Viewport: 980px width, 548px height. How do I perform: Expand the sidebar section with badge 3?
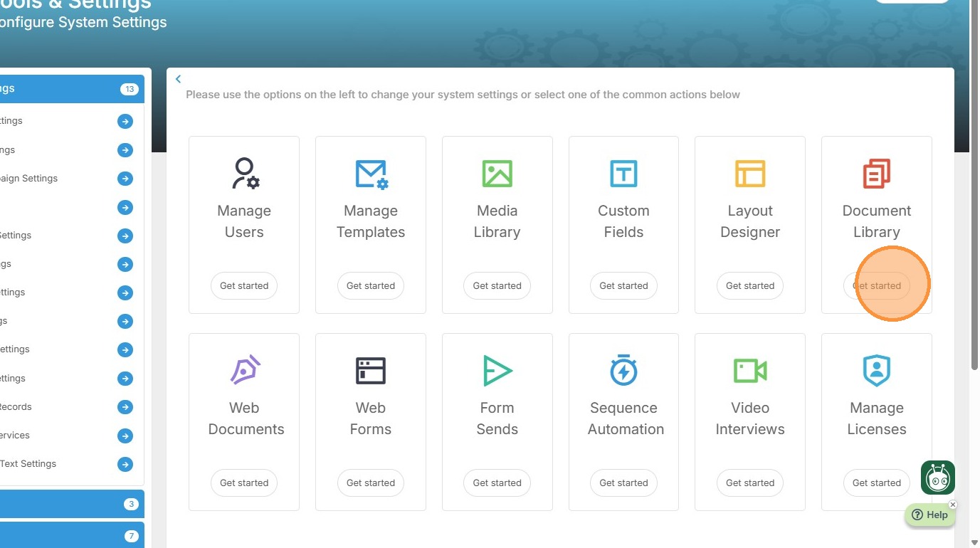(x=71, y=504)
